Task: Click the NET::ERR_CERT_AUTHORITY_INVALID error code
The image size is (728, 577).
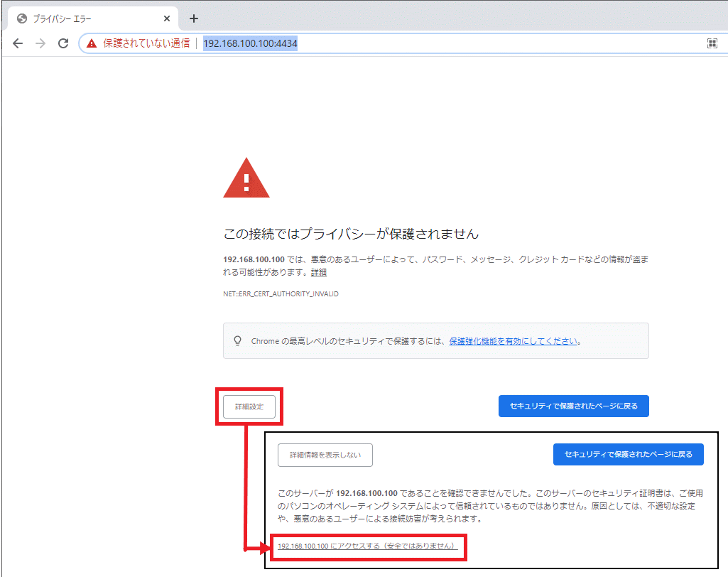Action: (281, 293)
